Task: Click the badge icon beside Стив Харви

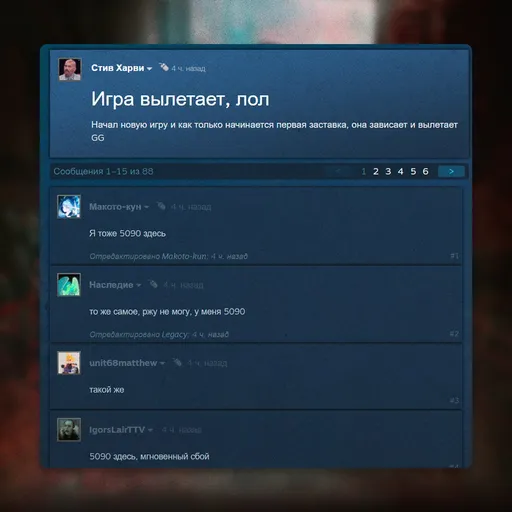Action: point(164,67)
